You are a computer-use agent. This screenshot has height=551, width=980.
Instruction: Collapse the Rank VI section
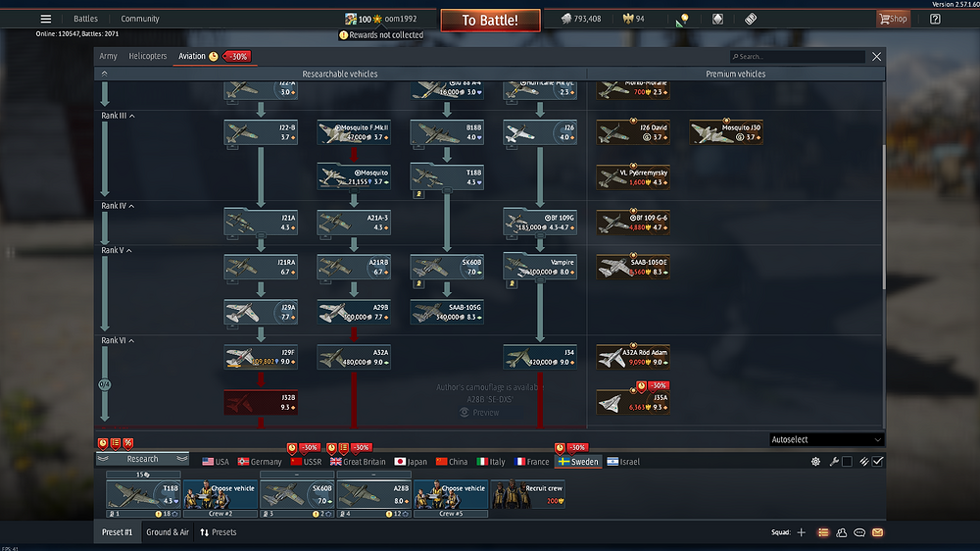pos(118,340)
